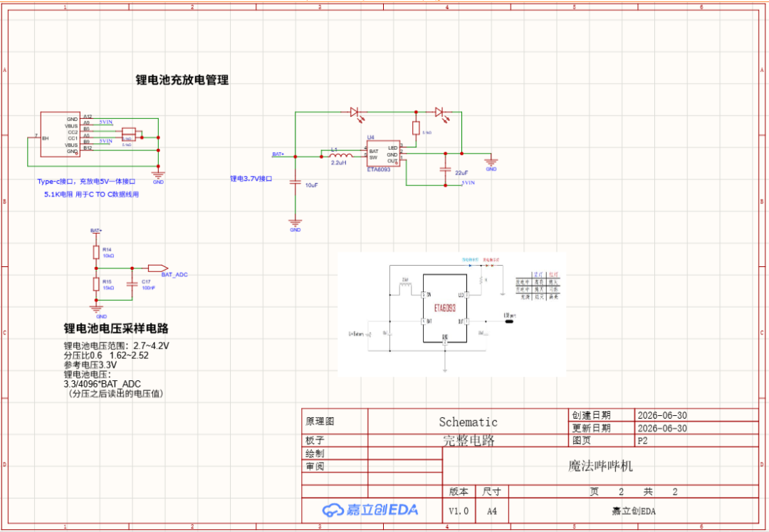Select the line 锂电池电压范围: 2.7~4.2V
The image size is (769, 532).
click(117, 345)
